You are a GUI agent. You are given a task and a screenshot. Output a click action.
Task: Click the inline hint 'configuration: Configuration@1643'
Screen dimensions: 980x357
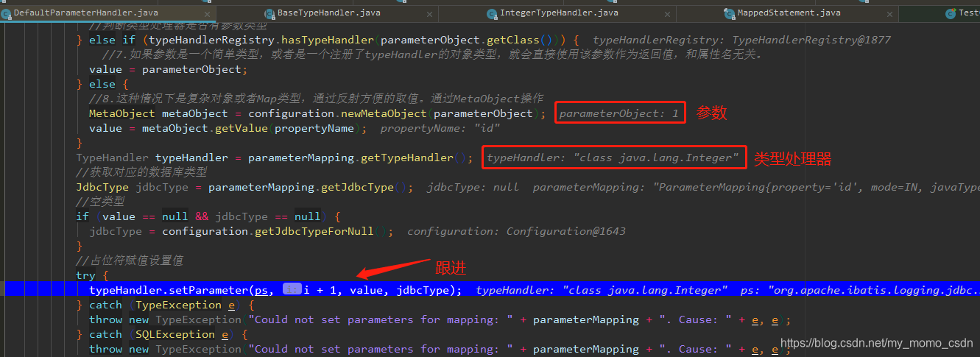click(516, 231)
